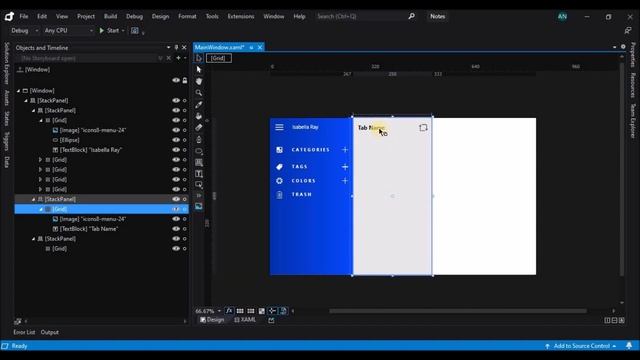
Task: Click the search magnifier icon
Action: (411, 16)
